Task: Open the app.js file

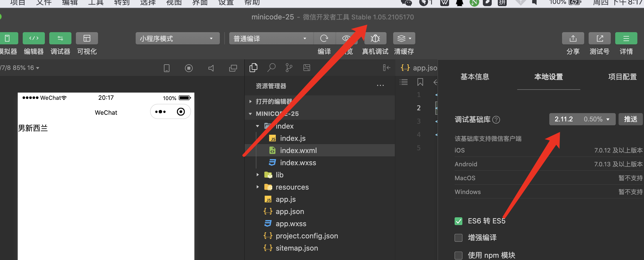Action: click(320, 199)
